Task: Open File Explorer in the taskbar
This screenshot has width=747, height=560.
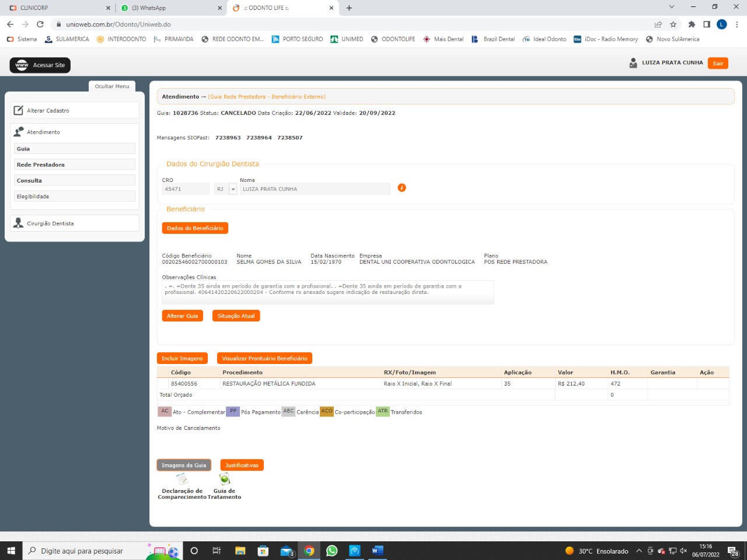Action: pyautogui.click(x=240, y=551)
